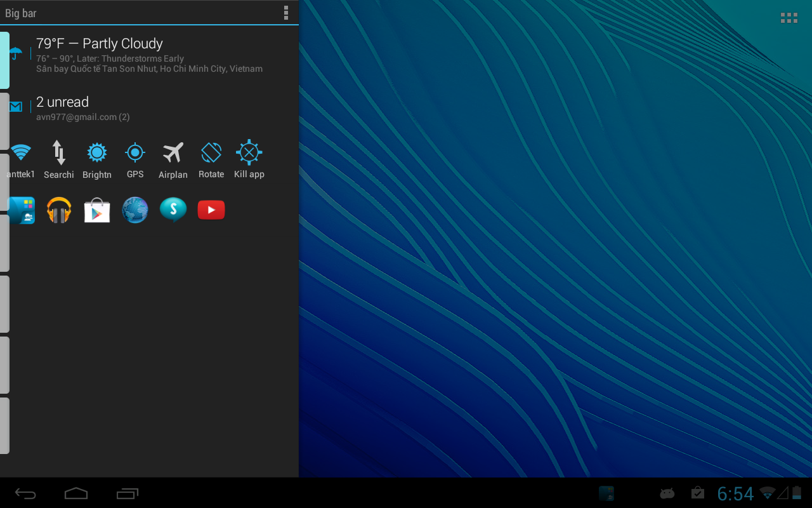Launch the YouTube app

click(211, 210)
